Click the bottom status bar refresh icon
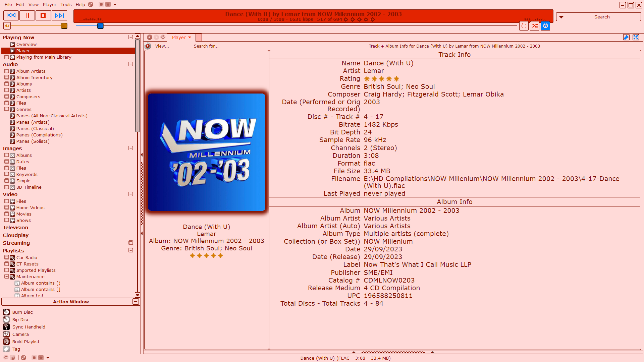Image resolution: width=644 pixels, height=362 pixels. click(6, 358)
